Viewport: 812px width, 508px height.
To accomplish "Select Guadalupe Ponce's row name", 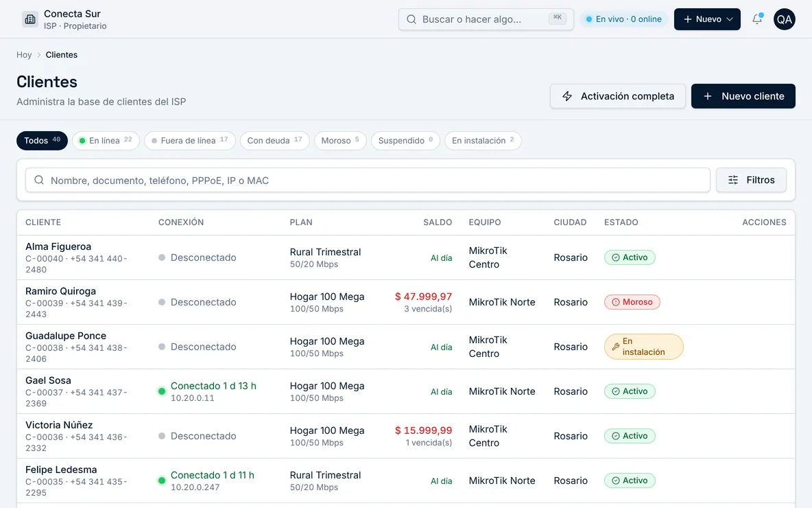I will (x=66, y=336).
